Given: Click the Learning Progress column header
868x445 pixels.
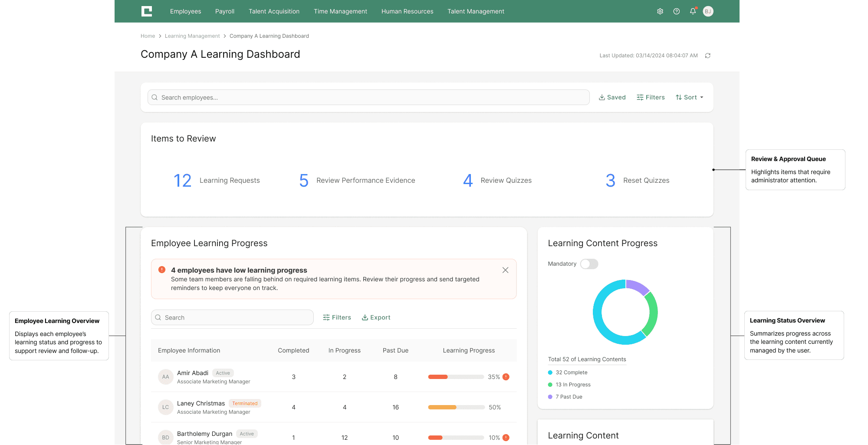Looking at the screenshot, I should 469,350.
